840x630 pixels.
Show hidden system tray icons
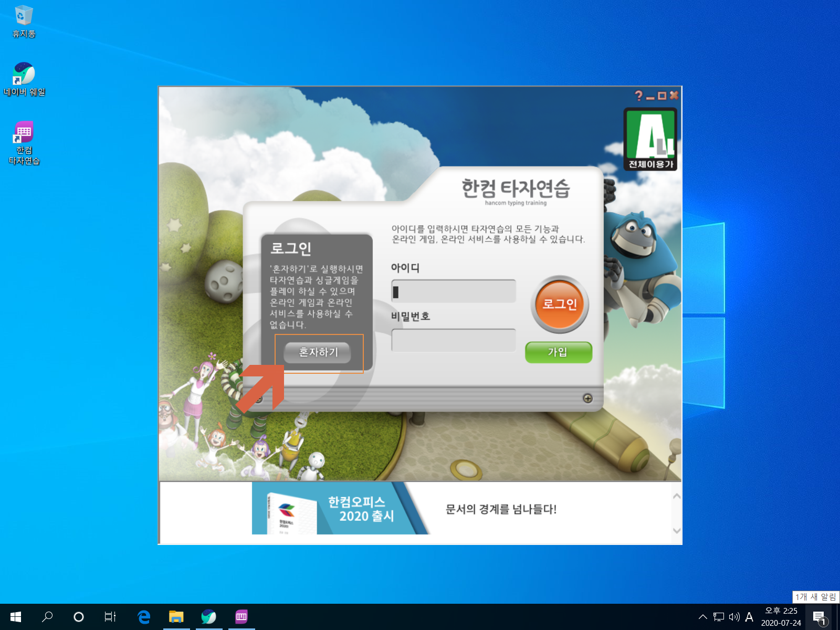pos(702,617)
